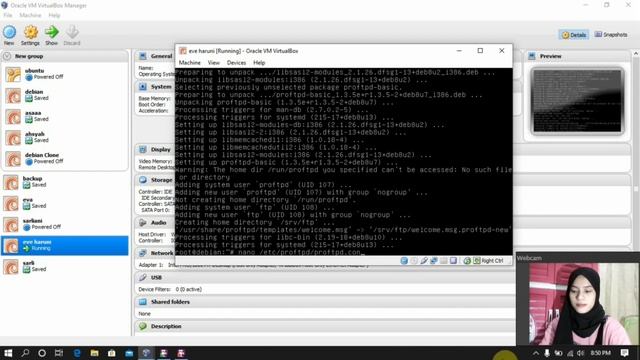Click the VirtualBox taskbar icon
Viewport: 640px width, 360px height.
pyautogui.click(x=147, y=353)
